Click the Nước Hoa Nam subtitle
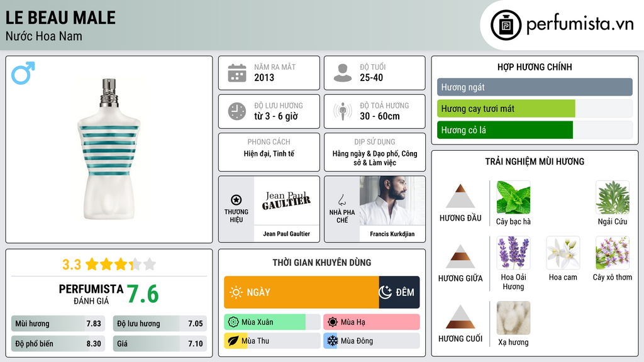 [43, 36]
